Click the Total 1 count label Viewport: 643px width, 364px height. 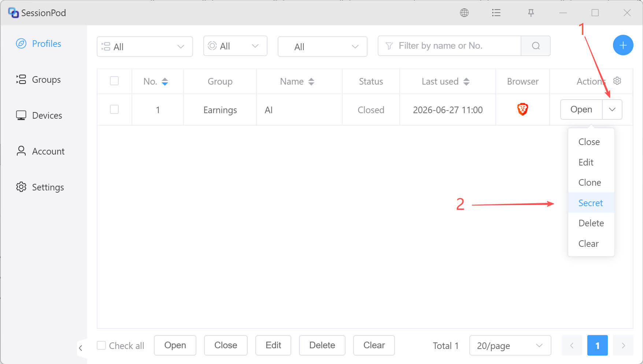pos(446,346)
